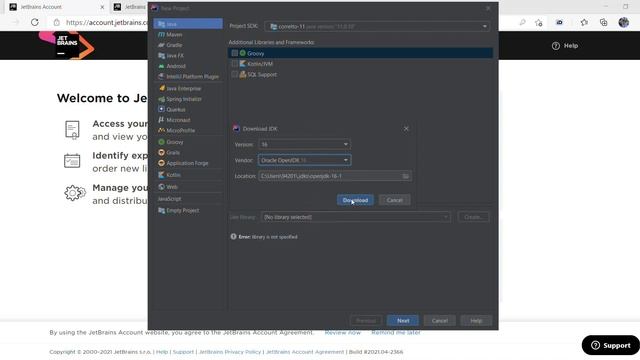The image size is (640, 360).
Task: Open JetBrains Privacy Policy footer link
Action: click(230, 352)
